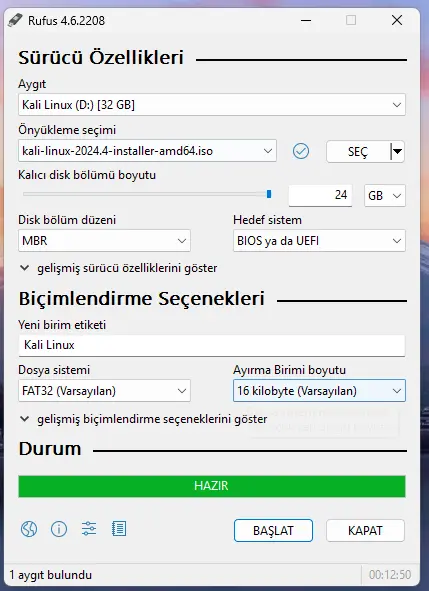Click the Yeni birim etiketi text field
429x591 pixels.
212,345
